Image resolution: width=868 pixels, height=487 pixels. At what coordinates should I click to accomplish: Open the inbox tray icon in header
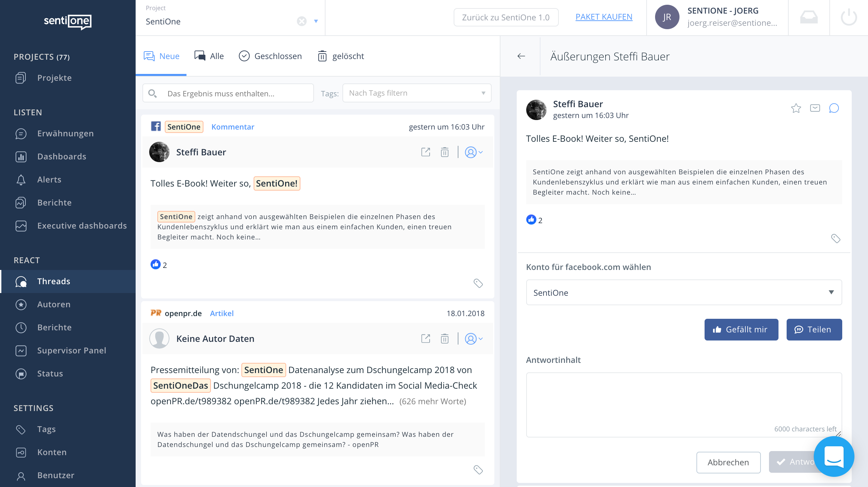[809, 17]
